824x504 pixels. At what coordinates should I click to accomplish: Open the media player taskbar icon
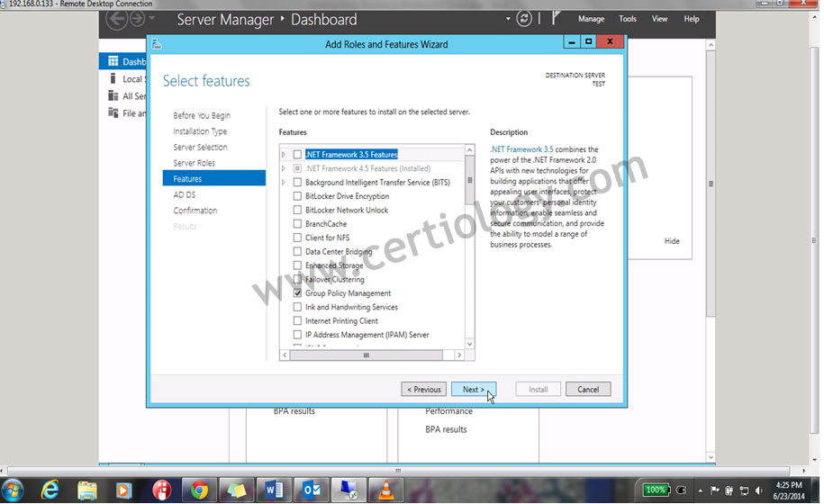[x=123, y=490]
